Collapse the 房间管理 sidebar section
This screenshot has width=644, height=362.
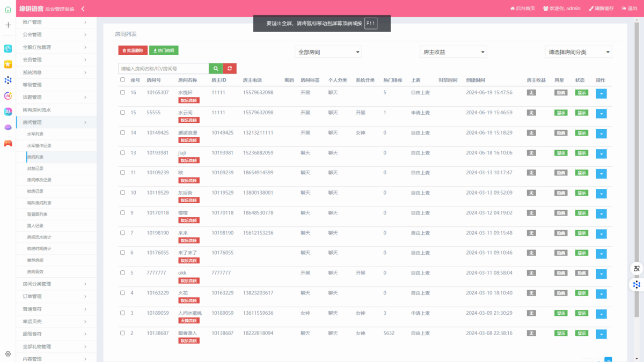click(56, 122)
